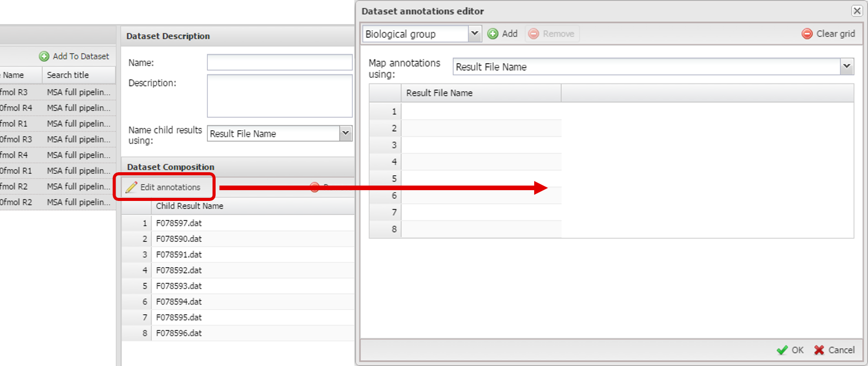The image size is (868, 366).
Task: Select the 0fmol R3 search result row
Action: [58, 139]
